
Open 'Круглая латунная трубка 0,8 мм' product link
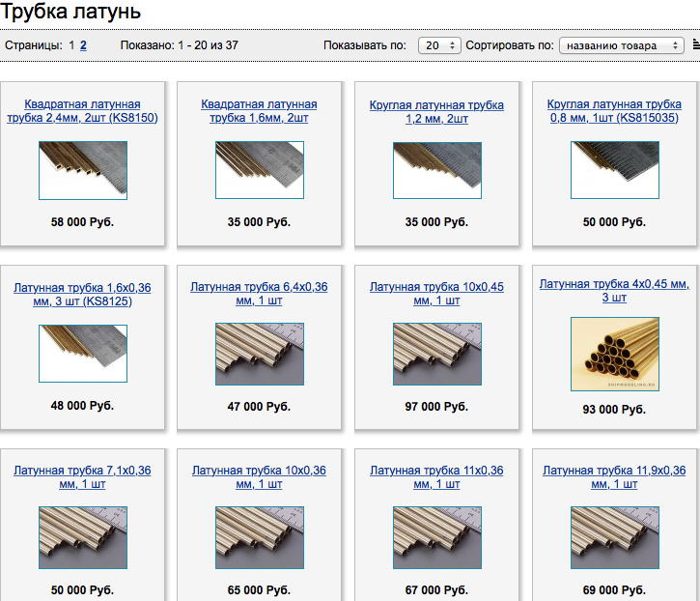pyautogui.click(x=614, y=111)
